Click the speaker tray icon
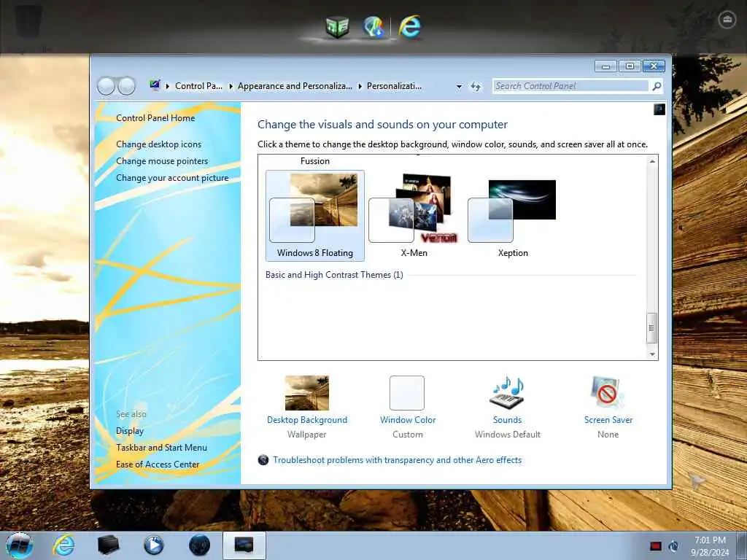Viewport: 747px width, 560px height. [673, 546]
